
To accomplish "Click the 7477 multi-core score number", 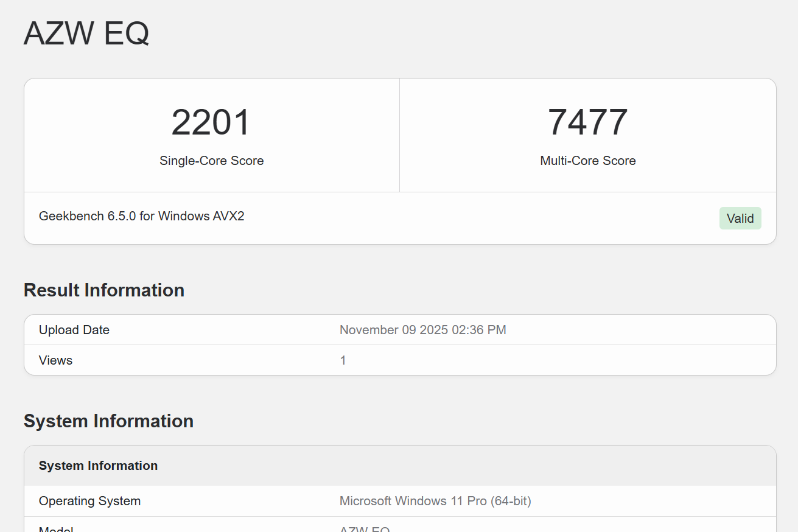I will coord(587,122).
